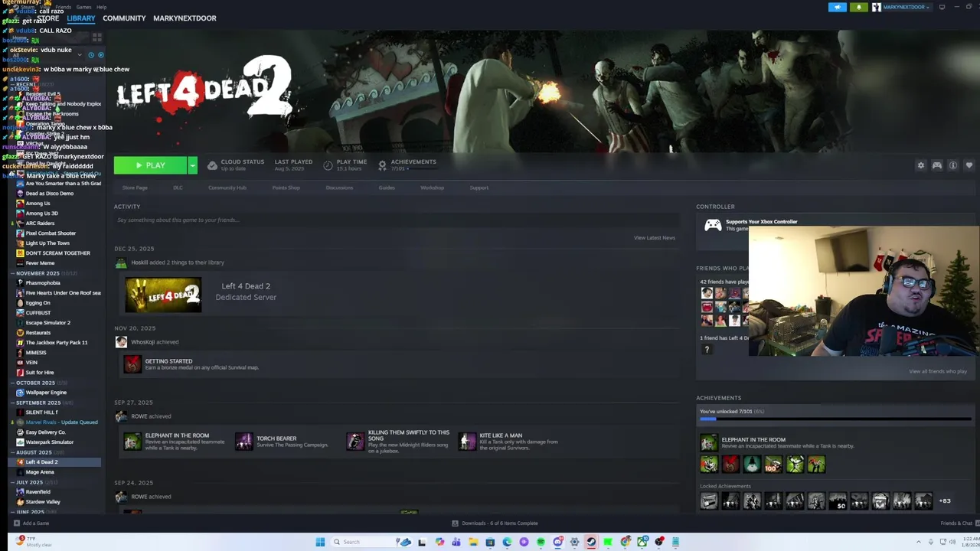Select Phasmophobia in the library list
The width and height of the screenshot is (980, 551).
43,283
